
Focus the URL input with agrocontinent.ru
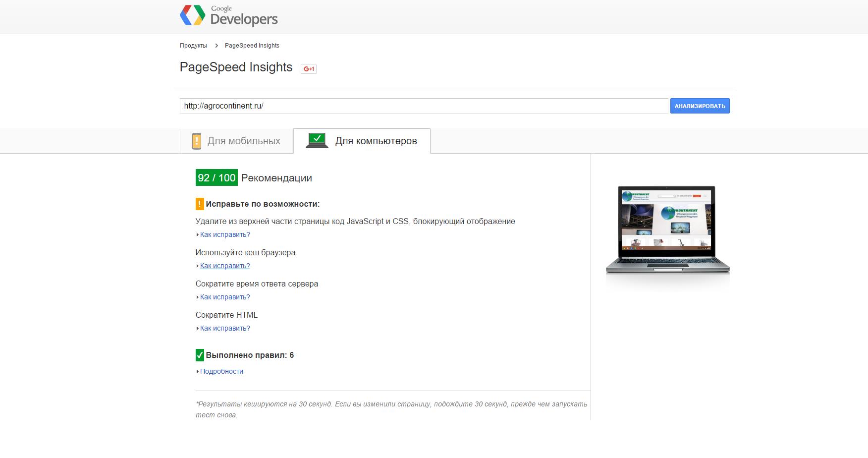[424, 106]
